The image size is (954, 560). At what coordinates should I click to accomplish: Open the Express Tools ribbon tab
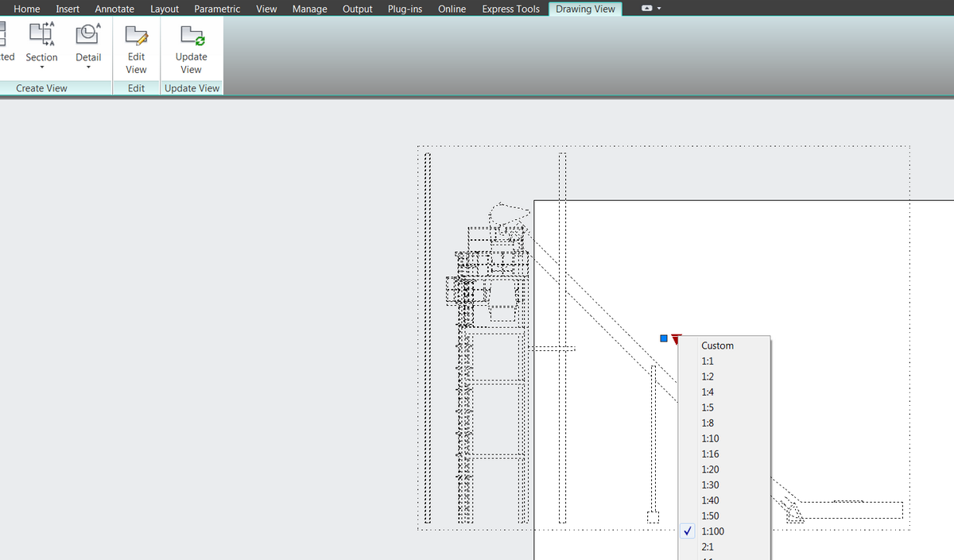click(510, 9)
